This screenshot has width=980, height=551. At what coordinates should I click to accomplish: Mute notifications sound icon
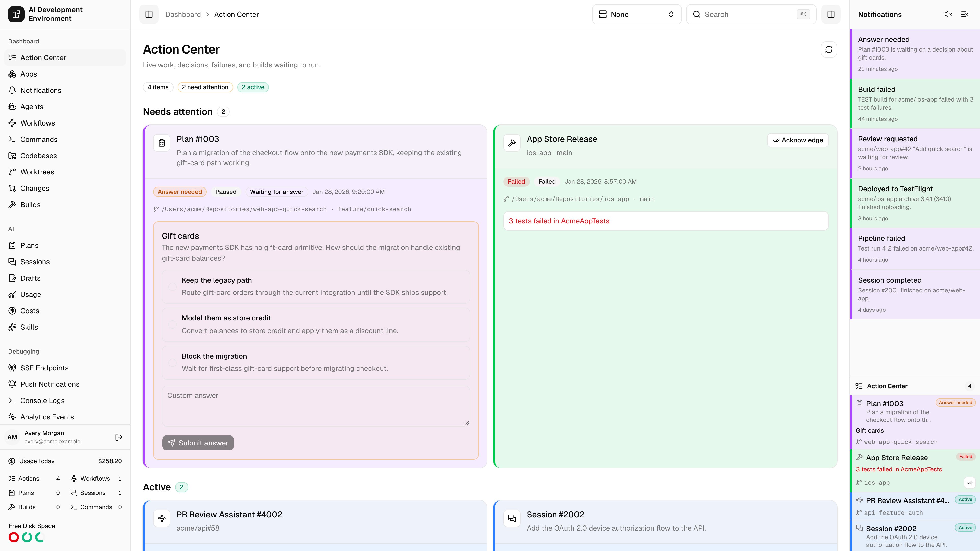click(x=948, y=15)
